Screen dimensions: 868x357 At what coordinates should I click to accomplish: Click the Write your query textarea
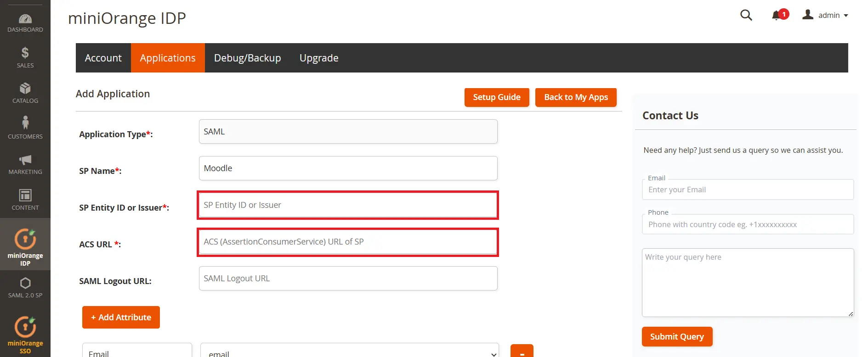[x=748, y=283]
